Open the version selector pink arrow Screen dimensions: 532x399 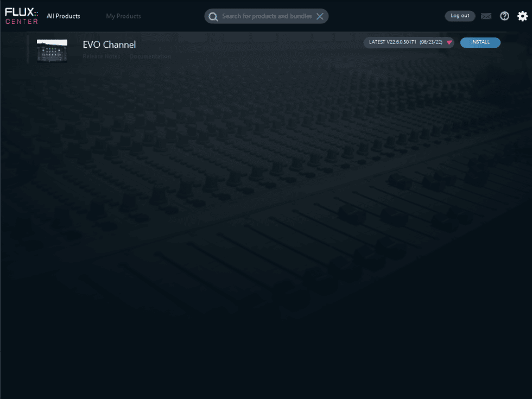[449, 42]
